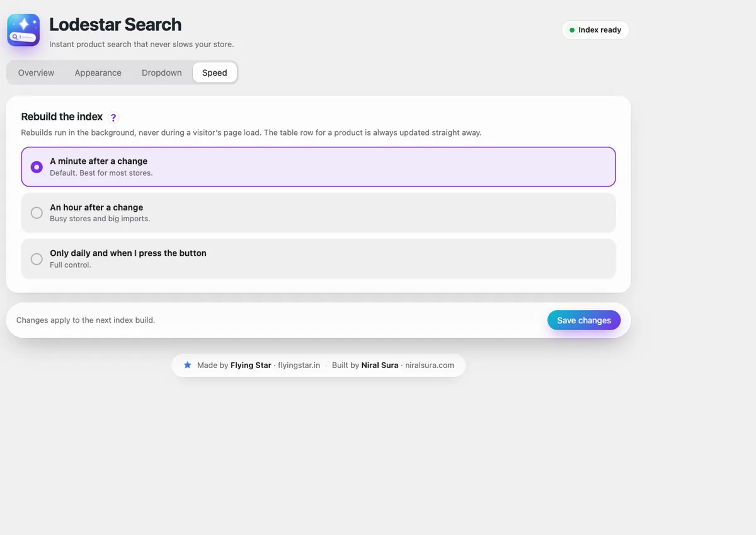The width and height of the screenshot is (756, 535).
Task: Click the Lodestar Search heading
Action: click(x=115, y=25)
